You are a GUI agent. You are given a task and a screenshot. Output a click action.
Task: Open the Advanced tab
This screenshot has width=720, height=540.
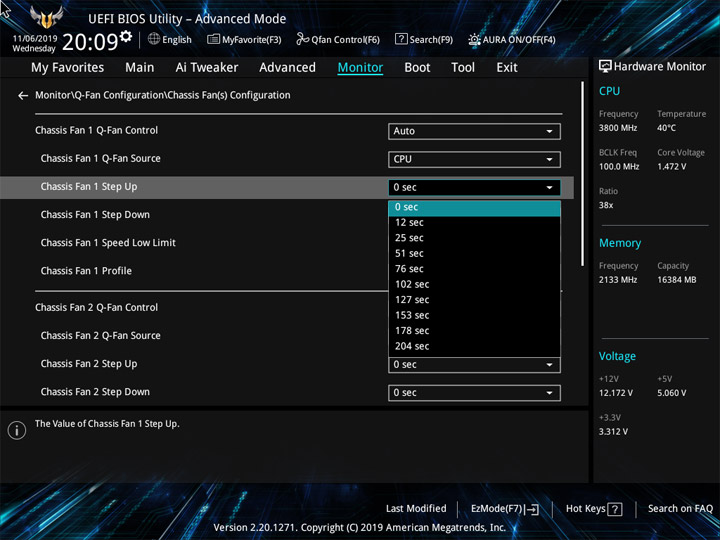pyautogui.click(x=287, y=68)
